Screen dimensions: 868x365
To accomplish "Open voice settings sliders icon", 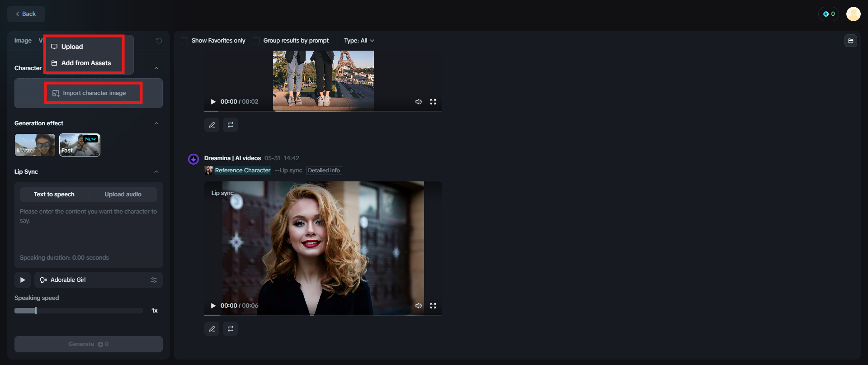I will pos(154,280).
